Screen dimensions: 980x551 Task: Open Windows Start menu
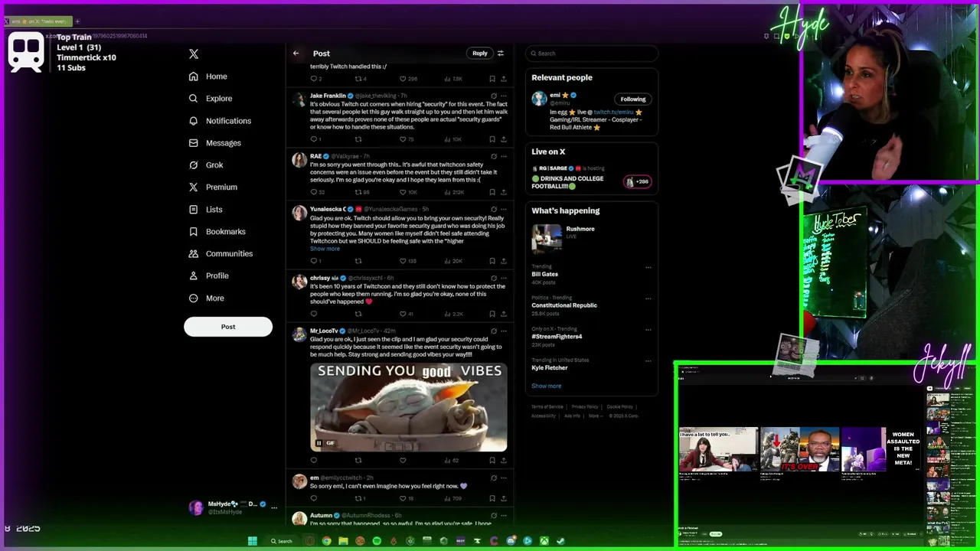coord(252,541)
